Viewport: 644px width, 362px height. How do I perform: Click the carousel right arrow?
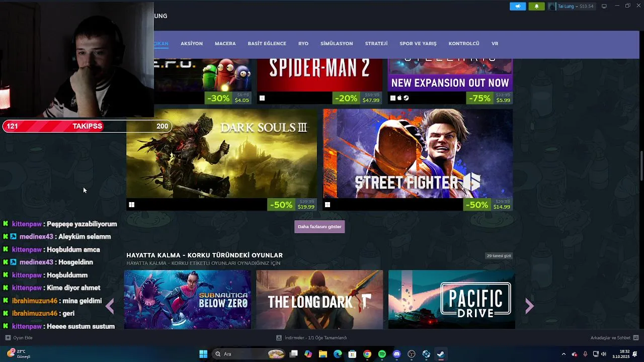coord(529,306)
